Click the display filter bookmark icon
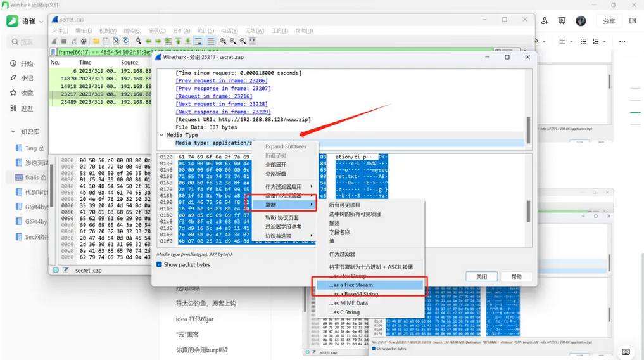 53,52
